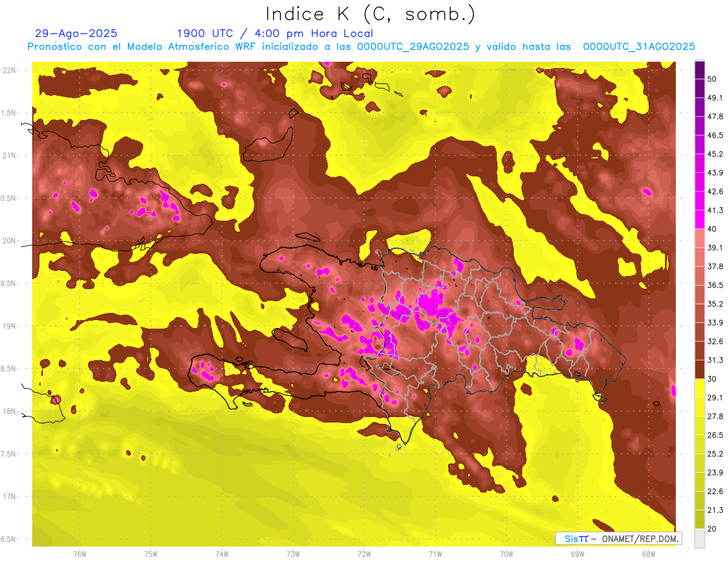
Task: Click the colorbar value '43.9'
Action: point(715,173)
